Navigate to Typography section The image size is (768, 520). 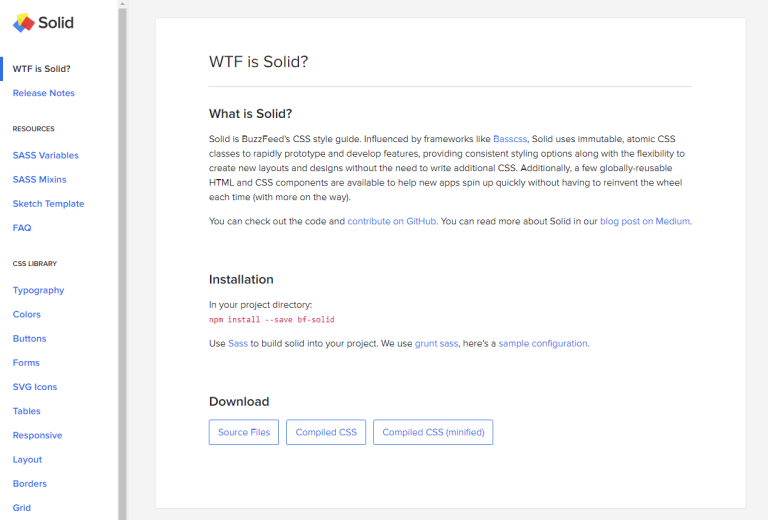click(x=38, y=290)
